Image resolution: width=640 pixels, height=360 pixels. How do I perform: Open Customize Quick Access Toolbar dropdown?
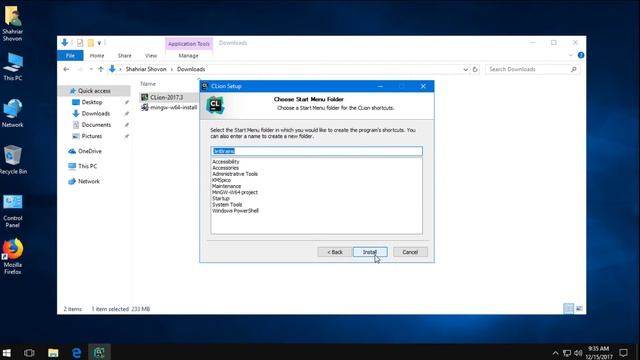pos(99,43)
